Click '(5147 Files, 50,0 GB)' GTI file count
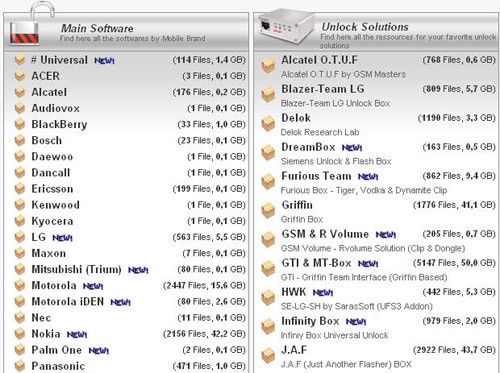This screenshot has height=373, width=500. (x=454, y=263)
